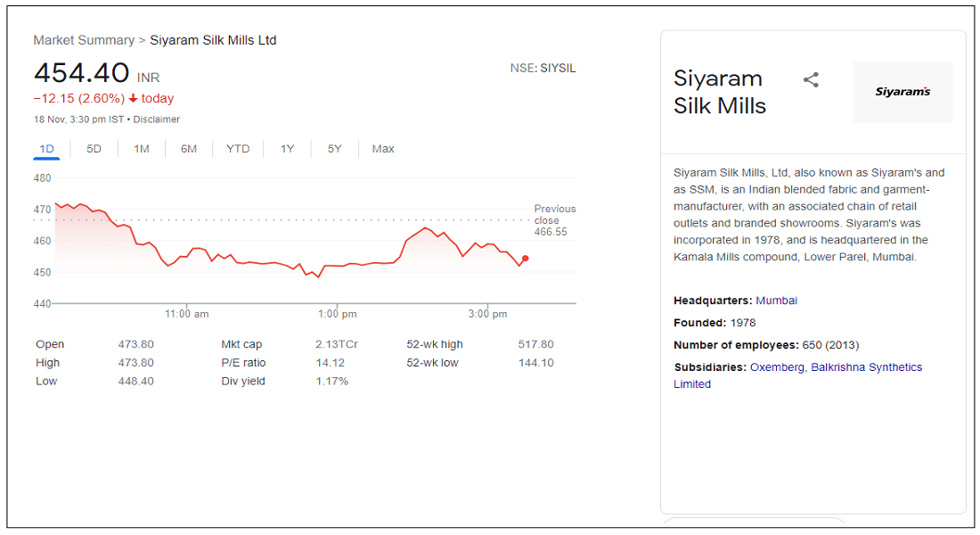Click the Open value 473.80
Screen dimensions: 980x535
(135, 344)
